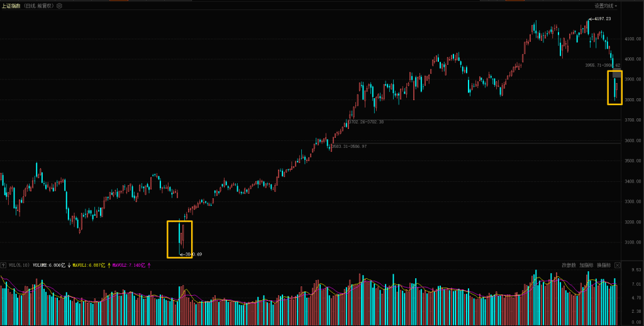Click 换指标 to switch indicator
The image size is (644, 326).
[603, 266]
